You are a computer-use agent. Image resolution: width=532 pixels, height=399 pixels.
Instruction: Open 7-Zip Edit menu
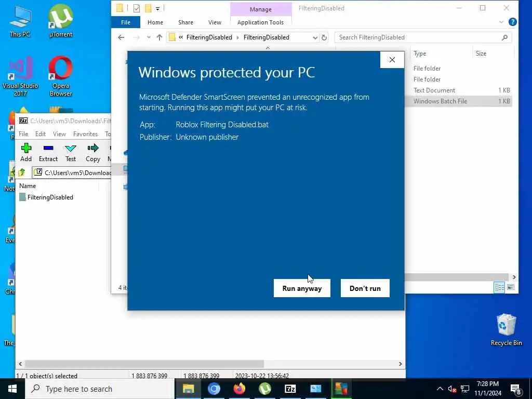tap(41, 134)
